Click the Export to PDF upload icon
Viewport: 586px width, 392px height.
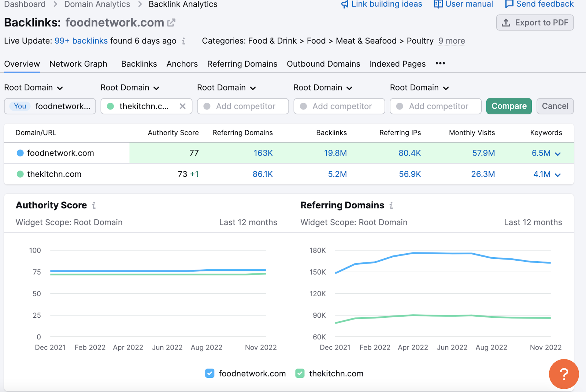(x=506, y=23)
